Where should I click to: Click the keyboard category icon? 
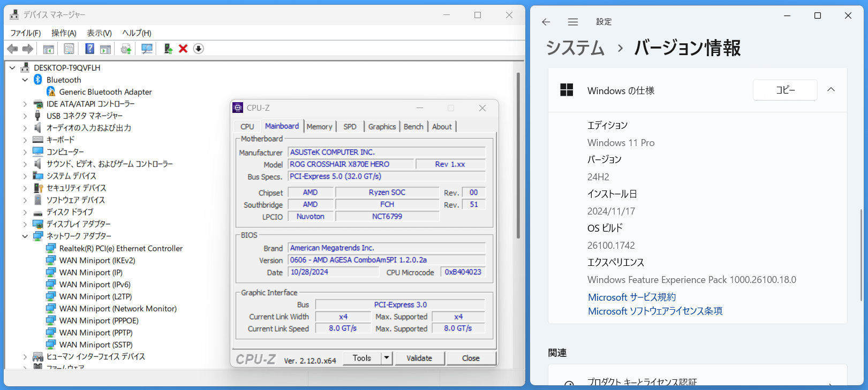38,140
